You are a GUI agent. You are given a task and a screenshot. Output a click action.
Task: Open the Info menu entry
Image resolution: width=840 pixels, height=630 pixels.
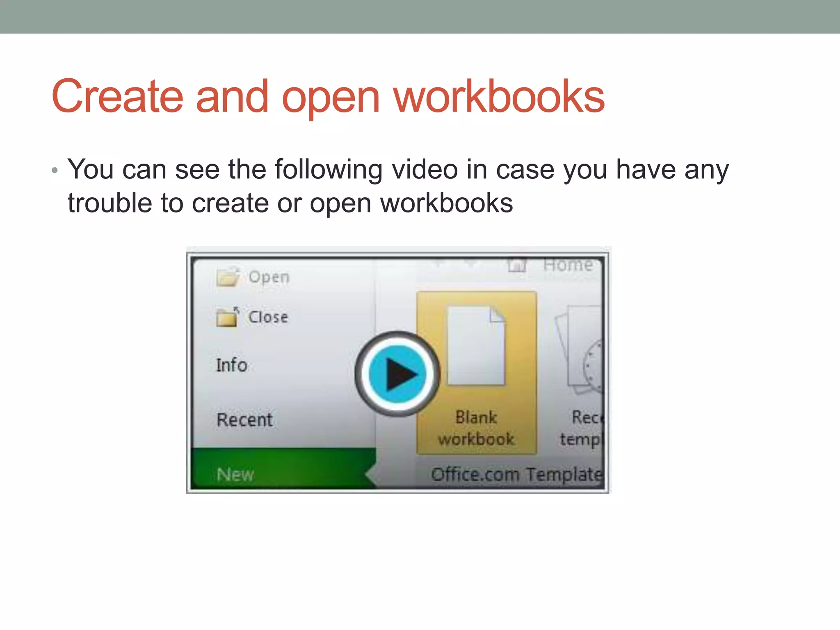tap(232, 365)
